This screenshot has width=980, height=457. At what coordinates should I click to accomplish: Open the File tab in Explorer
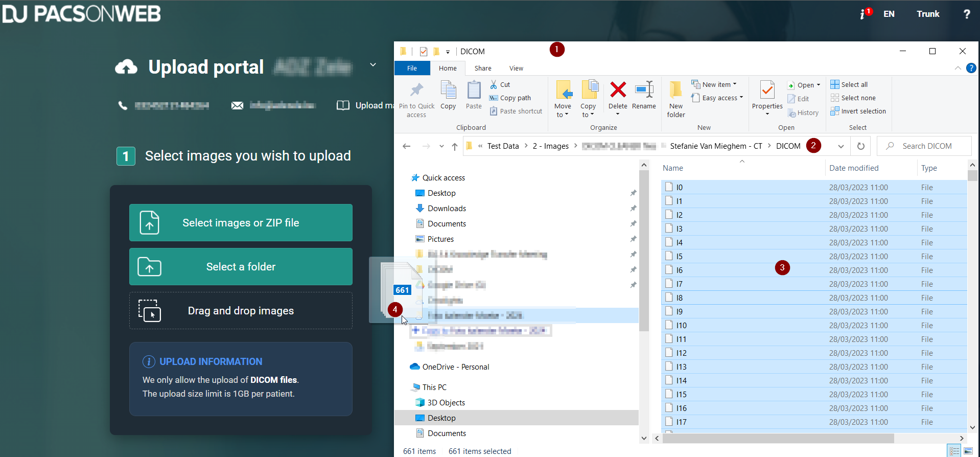(412, 68)
